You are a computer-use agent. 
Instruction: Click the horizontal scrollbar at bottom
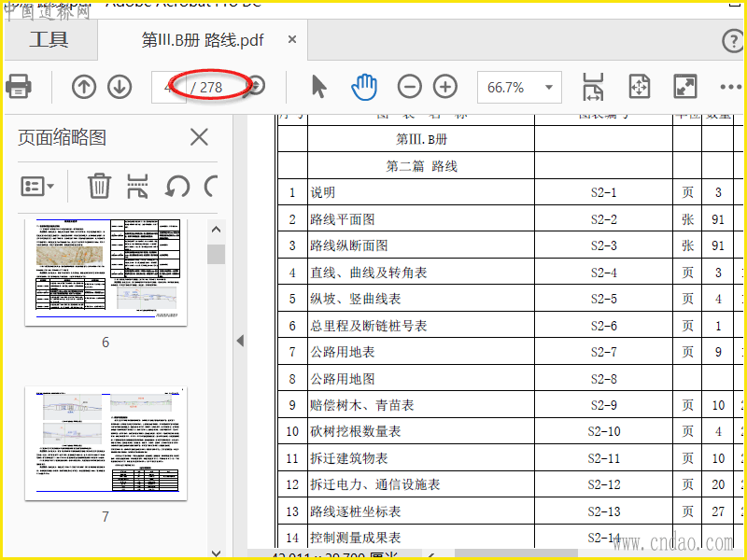pos(515,554)
